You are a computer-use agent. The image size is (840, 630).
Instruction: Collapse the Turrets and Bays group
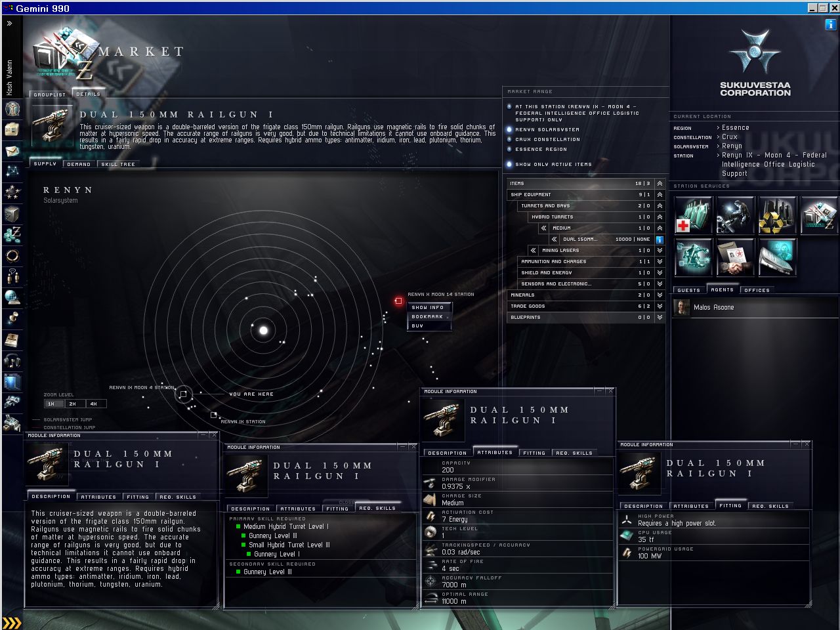pos(660,206)
